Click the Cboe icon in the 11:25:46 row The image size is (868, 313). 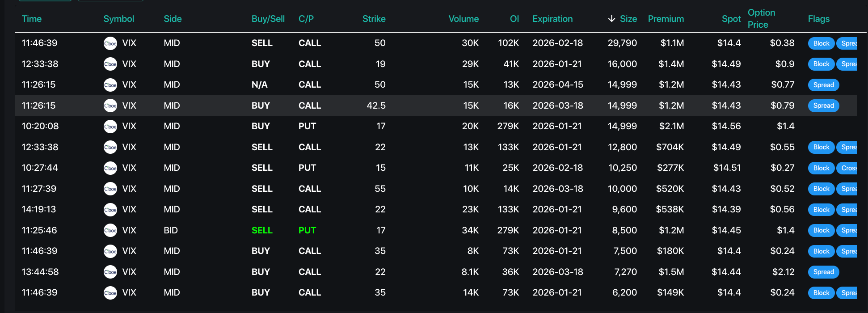click(110, 231)
